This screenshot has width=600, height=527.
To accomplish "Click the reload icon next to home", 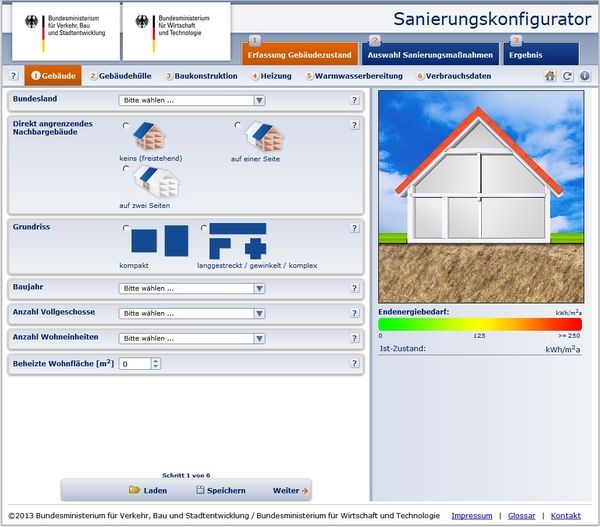I will coord(567,76).
